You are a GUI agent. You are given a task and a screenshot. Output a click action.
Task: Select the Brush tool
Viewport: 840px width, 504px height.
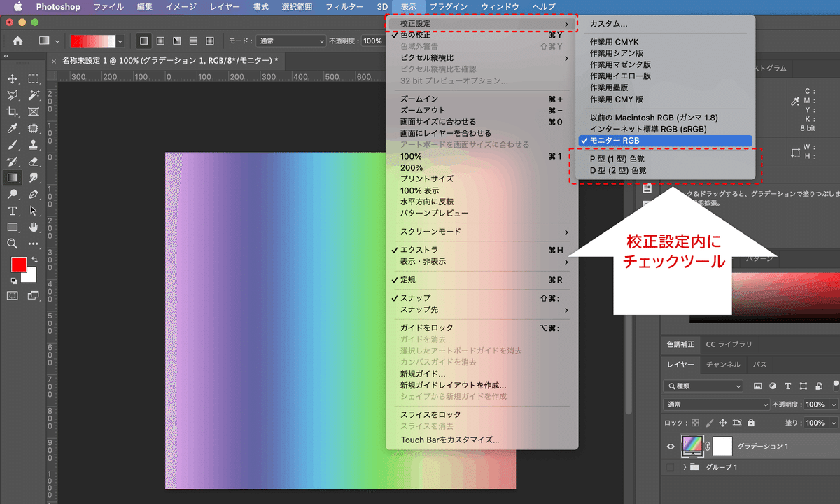click(13, 145)
